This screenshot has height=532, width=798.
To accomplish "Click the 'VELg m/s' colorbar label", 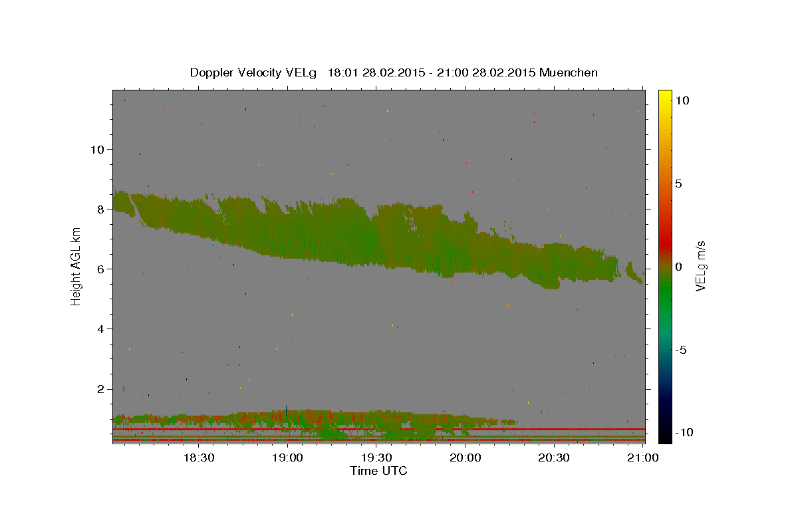I will click(700, 266).
